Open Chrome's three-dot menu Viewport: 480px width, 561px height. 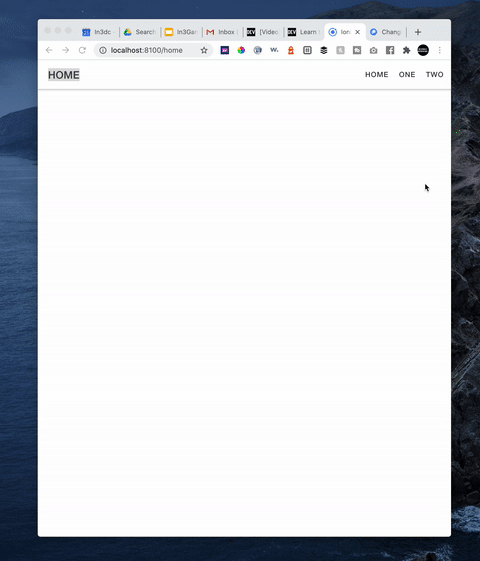[440, 50]
